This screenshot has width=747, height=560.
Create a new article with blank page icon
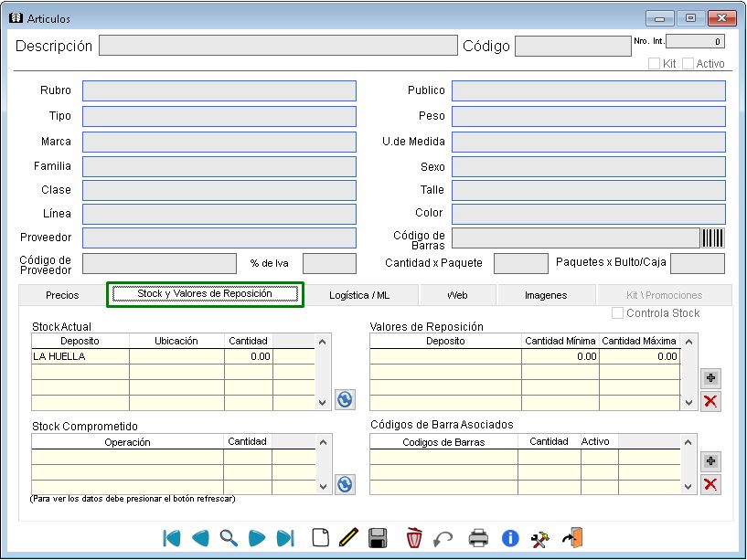(320, 538)
